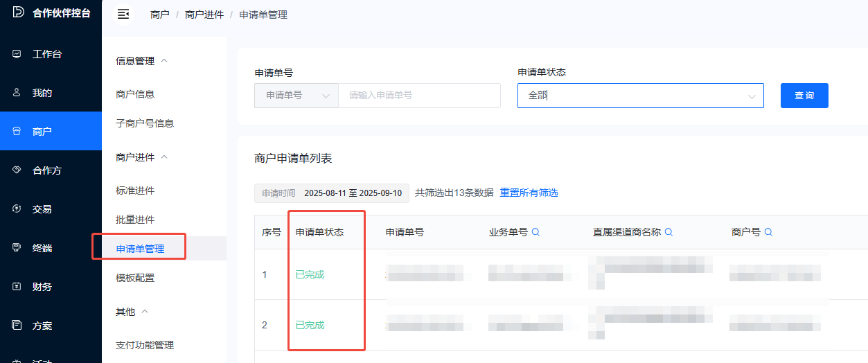Collapse the 其他 menu section

click(145, 312)
